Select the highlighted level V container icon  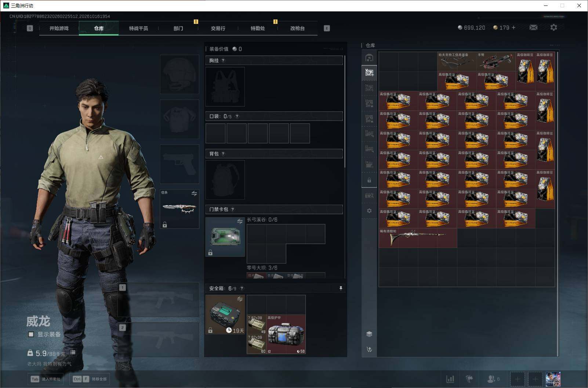(369, 73)
